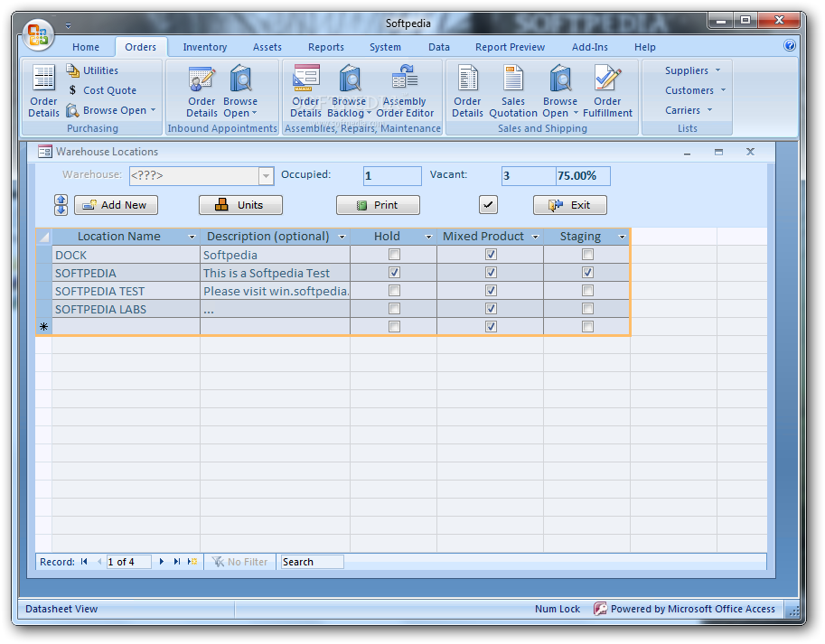This screenshot has width=825, height=644.
Task: Select the SOFTPEDIA LABS location cell
Action: point(127,309)
